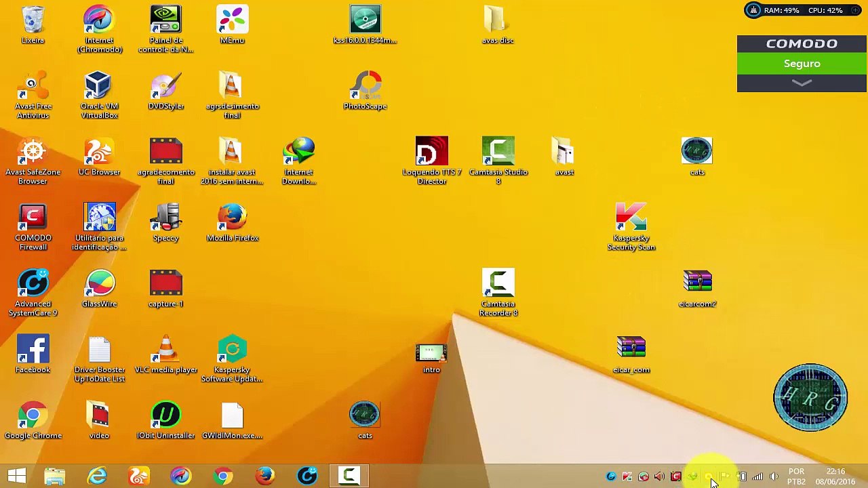The height and width of the screenshot is (488, 868).
Task: Select the intro file on desktop
Action: click(431, 359)
